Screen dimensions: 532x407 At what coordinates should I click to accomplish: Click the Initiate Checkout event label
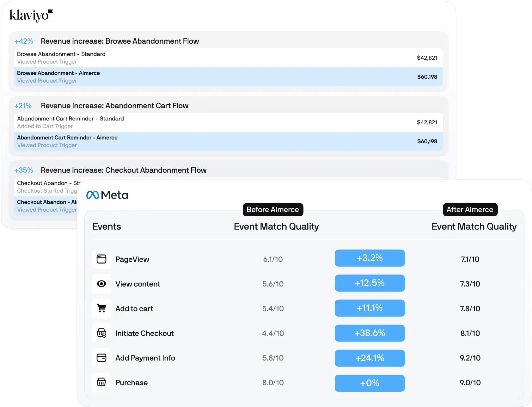point(144,333)
